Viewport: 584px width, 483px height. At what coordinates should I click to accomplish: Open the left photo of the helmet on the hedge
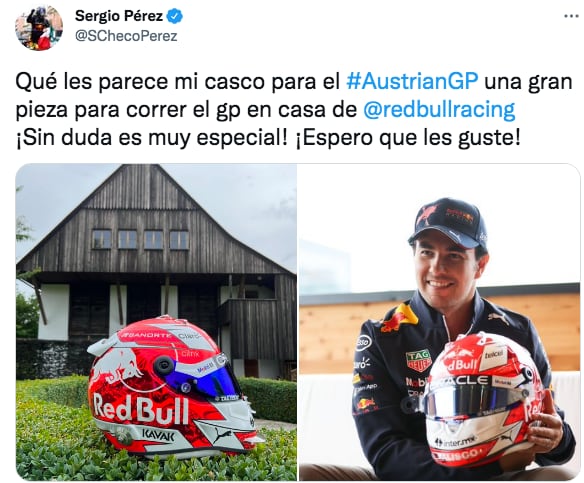156,322
